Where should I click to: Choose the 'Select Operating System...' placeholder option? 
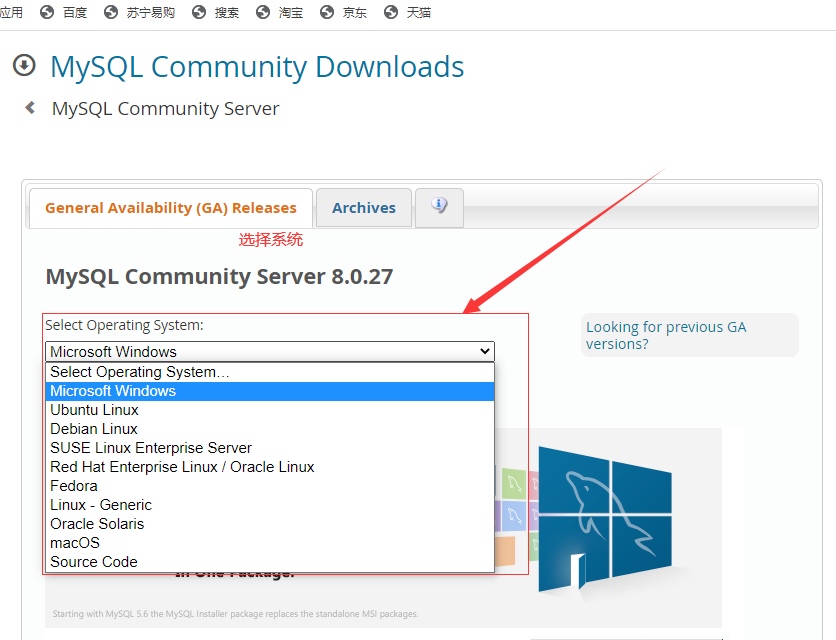[x=270, y=372]
